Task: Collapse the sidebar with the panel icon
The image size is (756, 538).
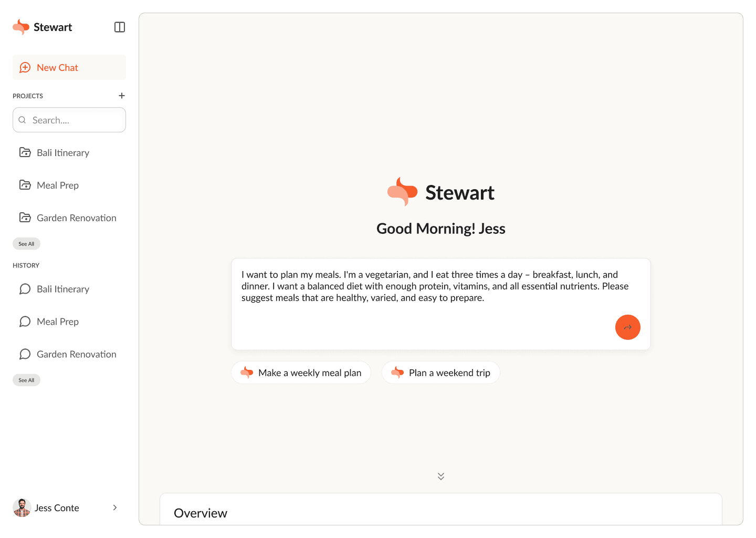Action: 120,27
